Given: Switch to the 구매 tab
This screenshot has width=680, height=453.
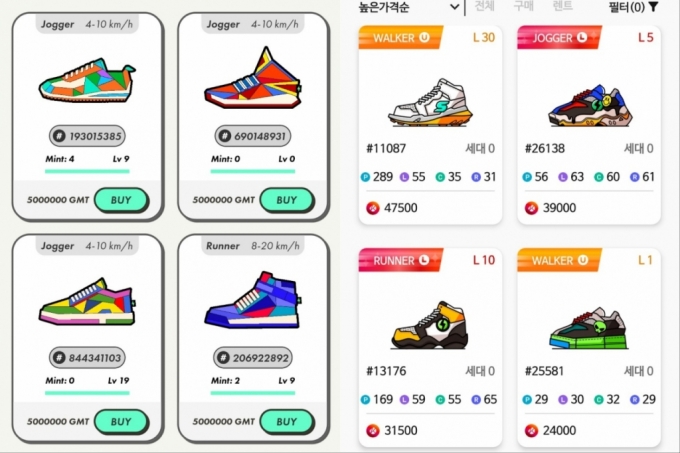Looking at the screenshot, I should point(523,6).
